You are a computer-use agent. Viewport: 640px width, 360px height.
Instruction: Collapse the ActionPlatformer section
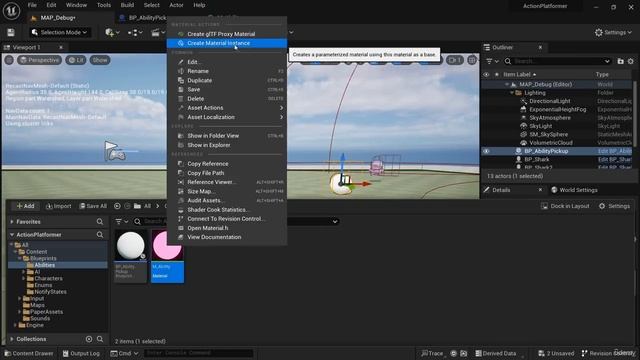[12, 235]
